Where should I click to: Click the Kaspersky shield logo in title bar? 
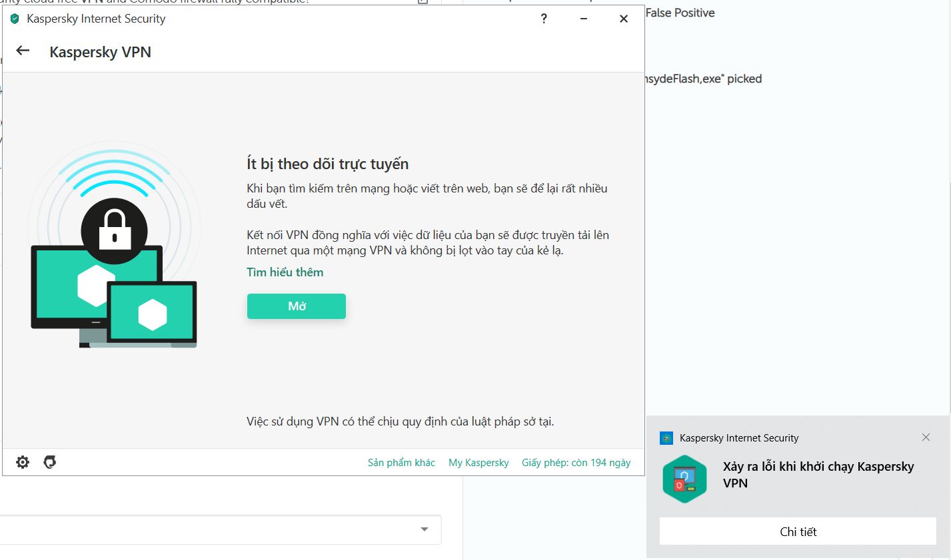click(x=15, y=19)
